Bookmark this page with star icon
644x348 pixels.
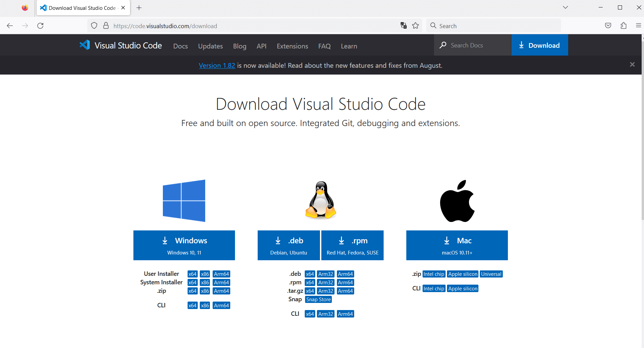click(415, 26)
